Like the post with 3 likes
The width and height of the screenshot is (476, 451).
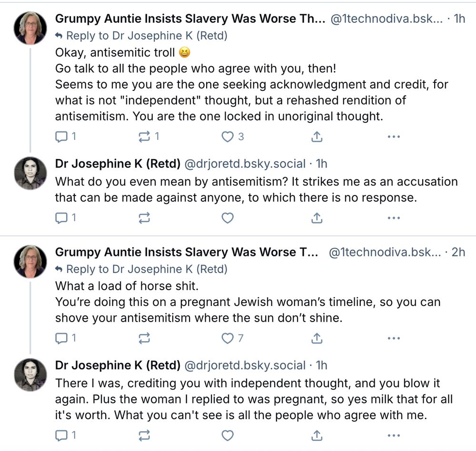click(233, 137)
